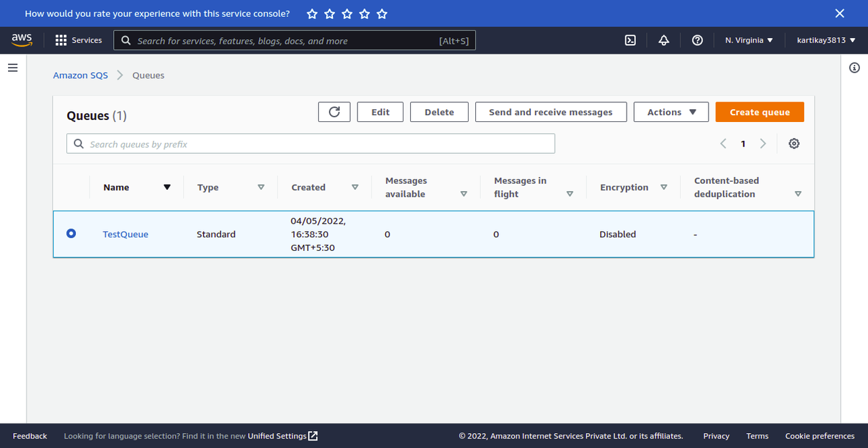Open the info panel icon at right

coord(854,68)
